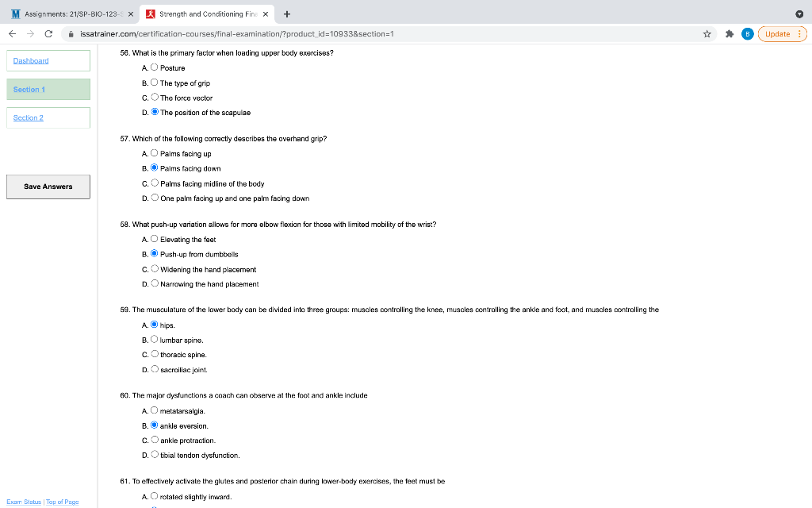Screen dimensions: 812x508
Task: Click the Save Answers button
Action: coord(48,187)
